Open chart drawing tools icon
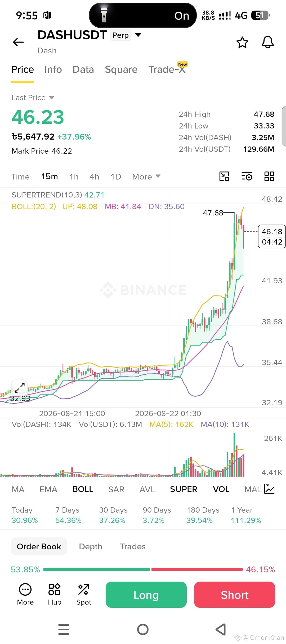 [x=224, y=176]
